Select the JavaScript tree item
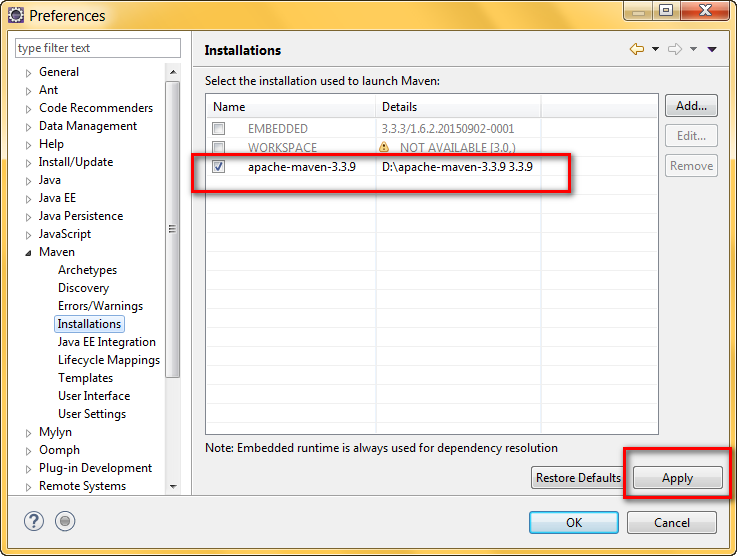This screenshot has height=556, width=737. pos(65,234)
